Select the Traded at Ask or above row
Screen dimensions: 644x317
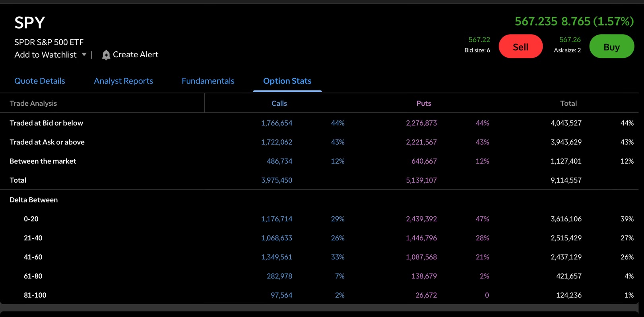pos(322,142)
